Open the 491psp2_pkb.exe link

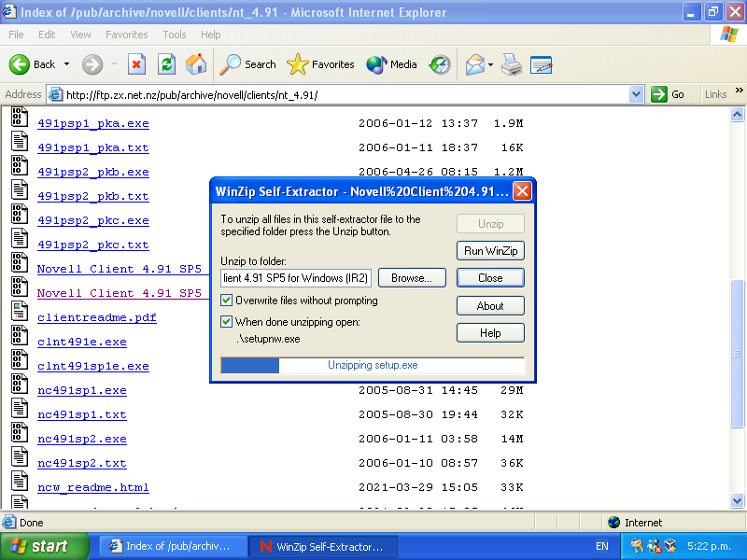click(x=93, y=172)
